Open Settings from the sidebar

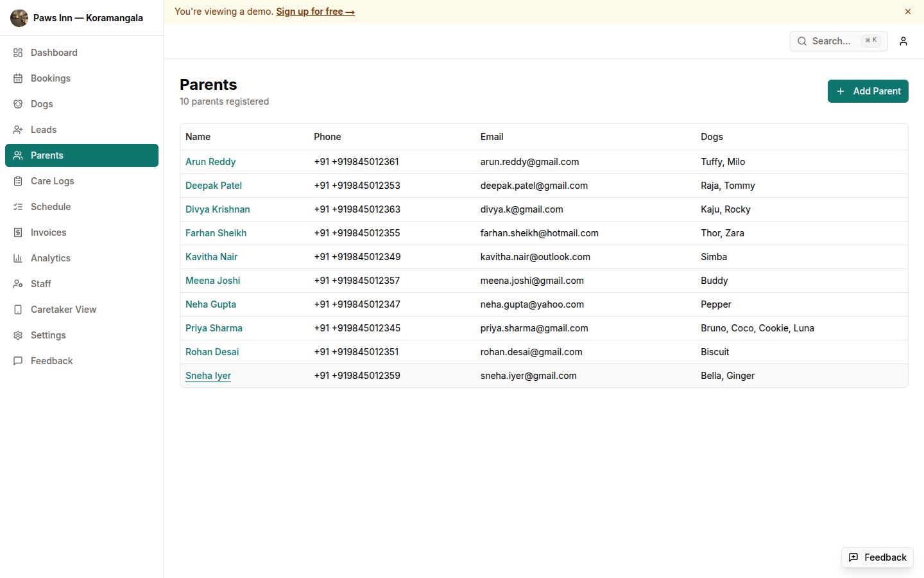click(x=46, y=335)
